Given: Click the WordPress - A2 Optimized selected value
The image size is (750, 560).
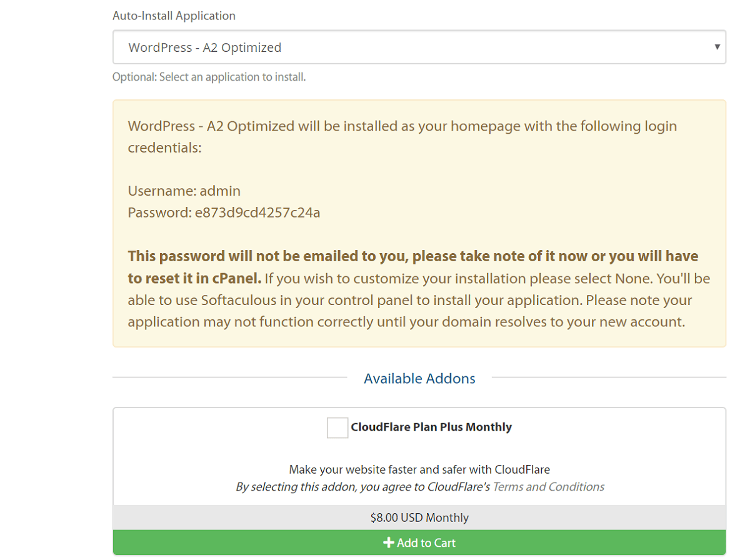Looking at the screenshot, I should pos(205,47).
